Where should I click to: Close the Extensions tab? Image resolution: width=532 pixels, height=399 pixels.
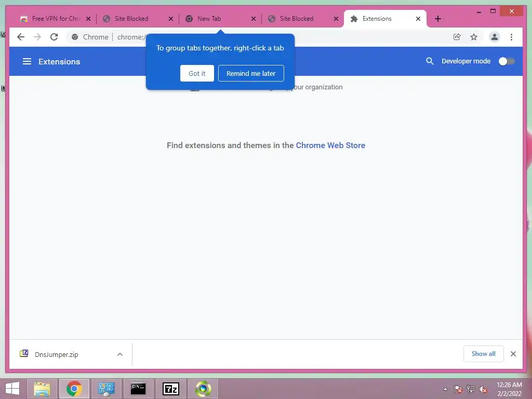pos(418,19)
